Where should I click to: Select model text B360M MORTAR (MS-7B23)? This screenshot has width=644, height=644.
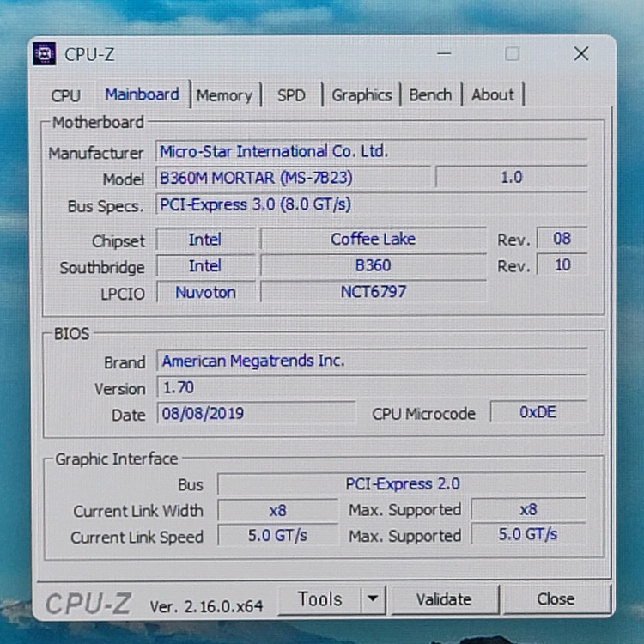click(294, 178)
